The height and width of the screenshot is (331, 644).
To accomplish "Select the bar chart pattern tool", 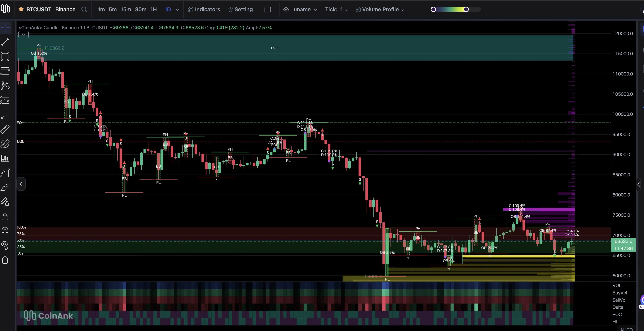I will [5, 158].
